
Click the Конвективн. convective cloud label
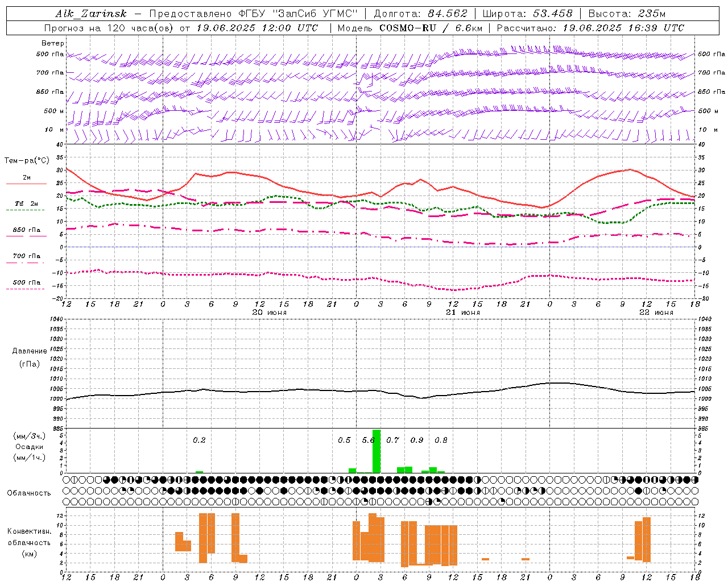point(29,531)
